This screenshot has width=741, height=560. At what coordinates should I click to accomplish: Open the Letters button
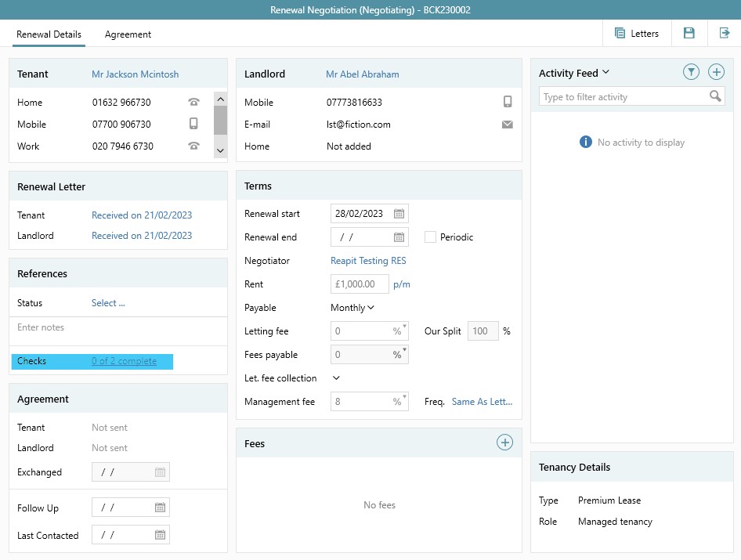pos(636,33)
